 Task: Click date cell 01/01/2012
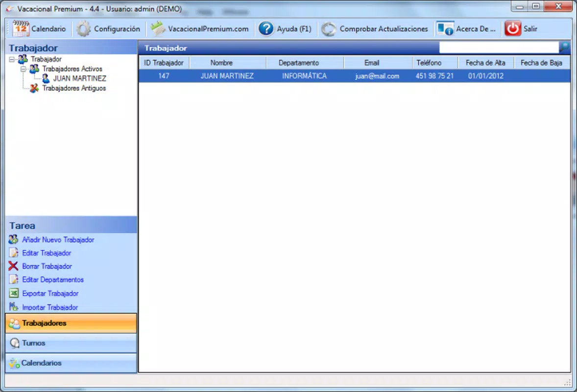click(x=486, y=76)
